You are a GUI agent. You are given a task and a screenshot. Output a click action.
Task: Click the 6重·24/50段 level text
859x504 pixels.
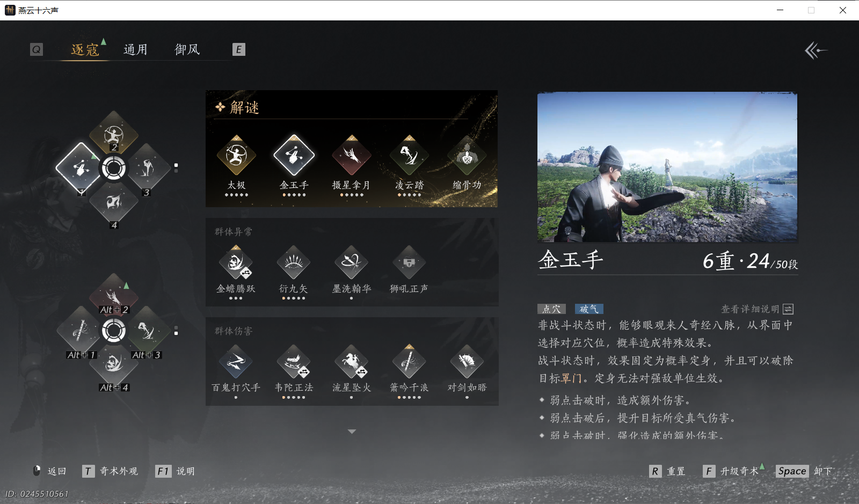click(750, 261)
